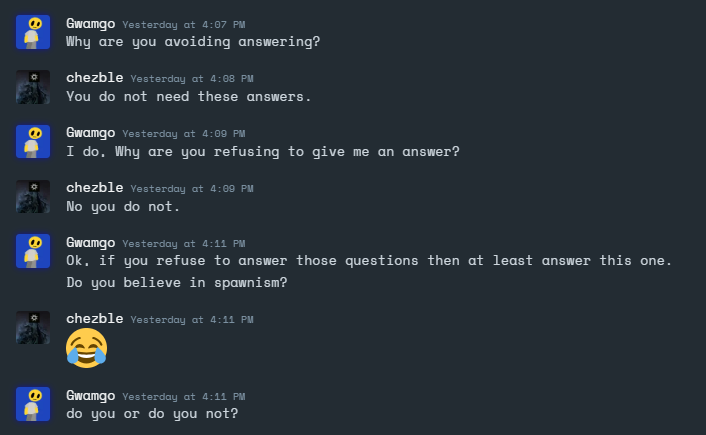
Task: Click the 'Yesterday at 4:07 PM' timestamp
Action: 184,25
